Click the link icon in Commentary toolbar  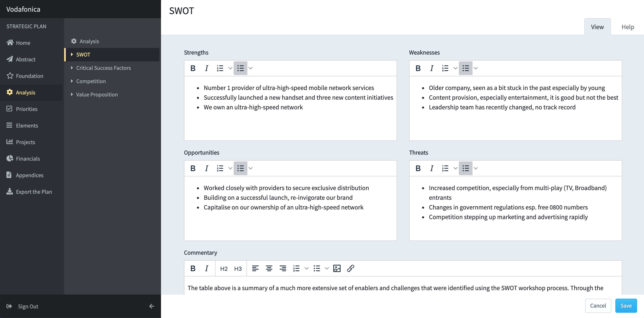tap(350, 268)
